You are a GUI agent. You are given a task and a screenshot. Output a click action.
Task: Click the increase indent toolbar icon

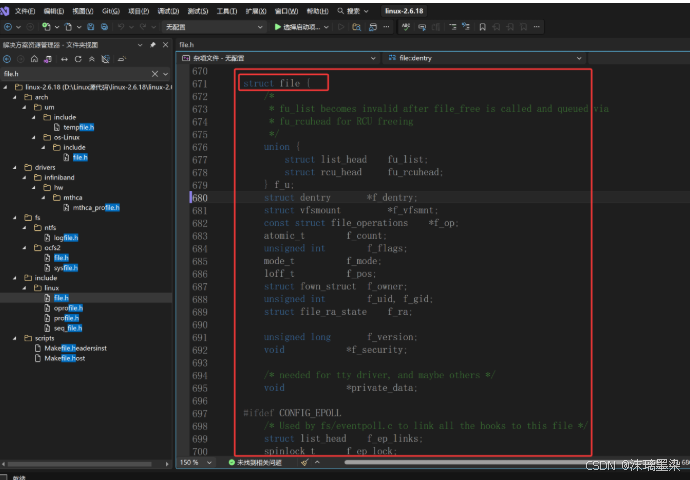tap(466, 27)
